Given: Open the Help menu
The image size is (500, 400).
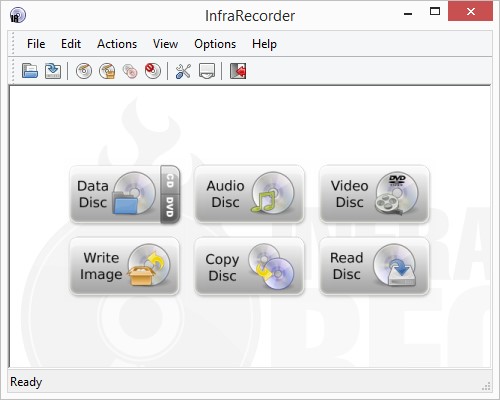Looking at the screenshot, I should click(x=264, y=44).
